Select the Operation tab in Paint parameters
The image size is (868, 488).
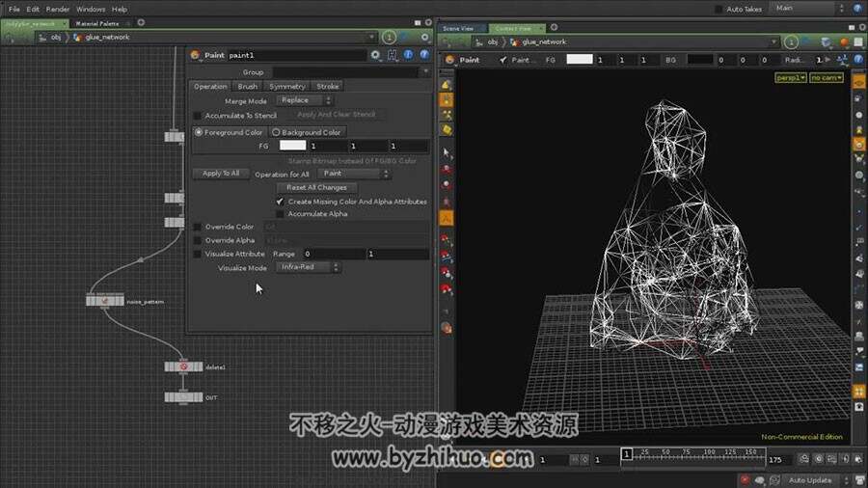coord(210,86)
